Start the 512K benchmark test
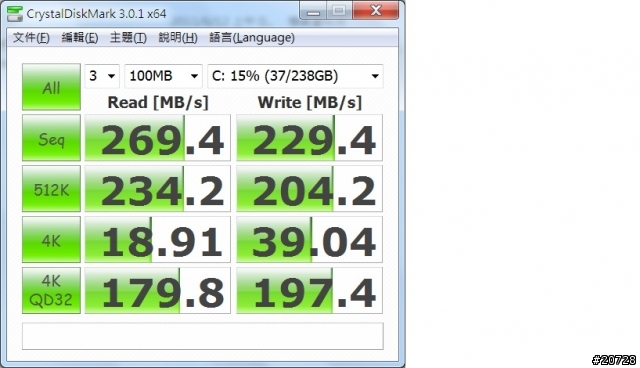The image size is (640, 368). pos(51,189)
